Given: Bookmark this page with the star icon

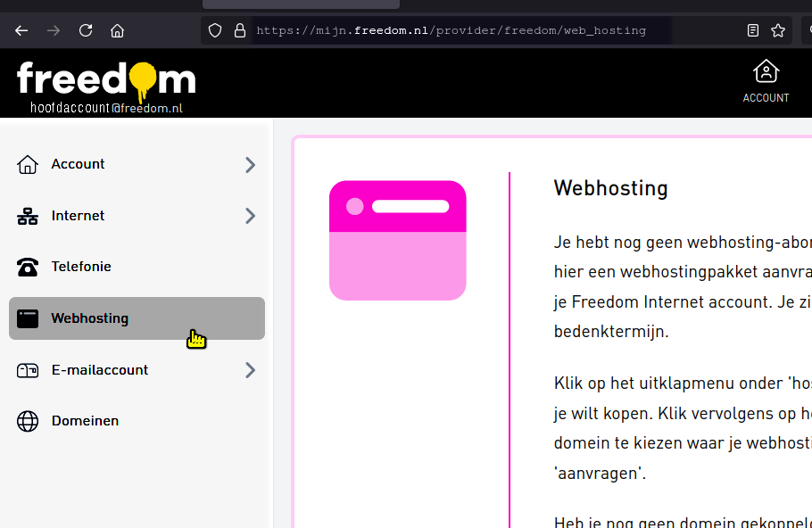Looking at the screenshot, I should tap(778, 30).
